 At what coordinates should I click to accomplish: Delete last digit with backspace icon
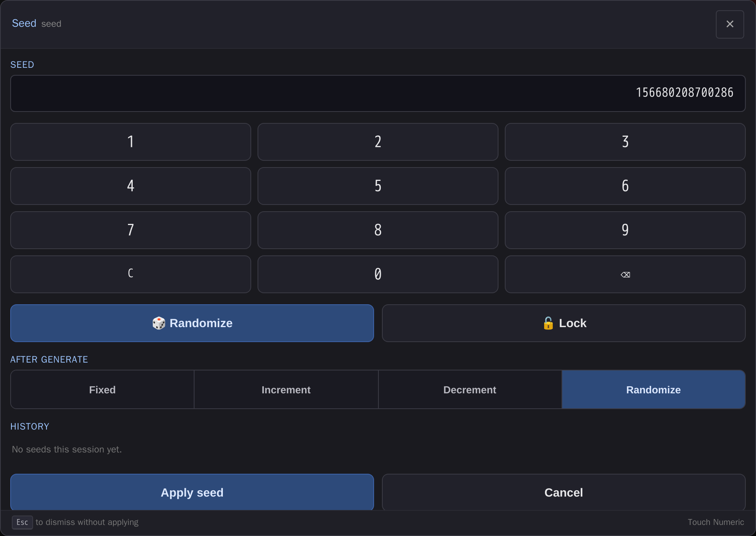[625, 274]
